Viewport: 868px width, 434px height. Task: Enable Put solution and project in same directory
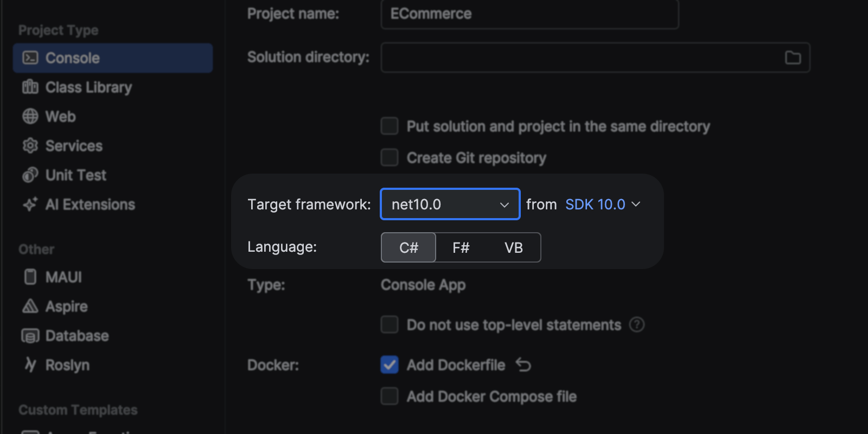point(390,126)
